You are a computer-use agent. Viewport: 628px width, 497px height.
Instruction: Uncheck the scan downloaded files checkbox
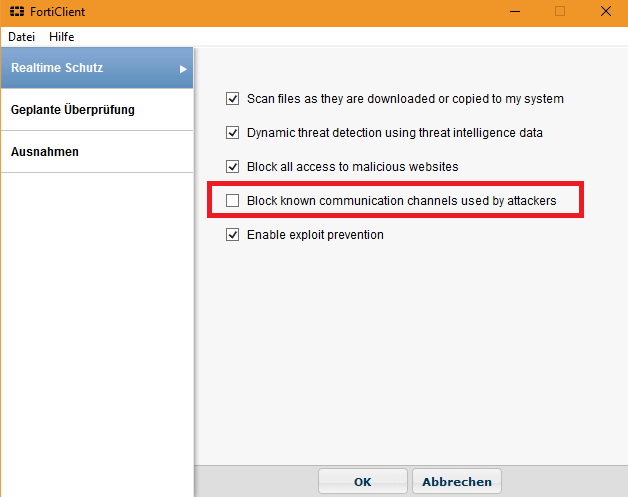(233, 99)
